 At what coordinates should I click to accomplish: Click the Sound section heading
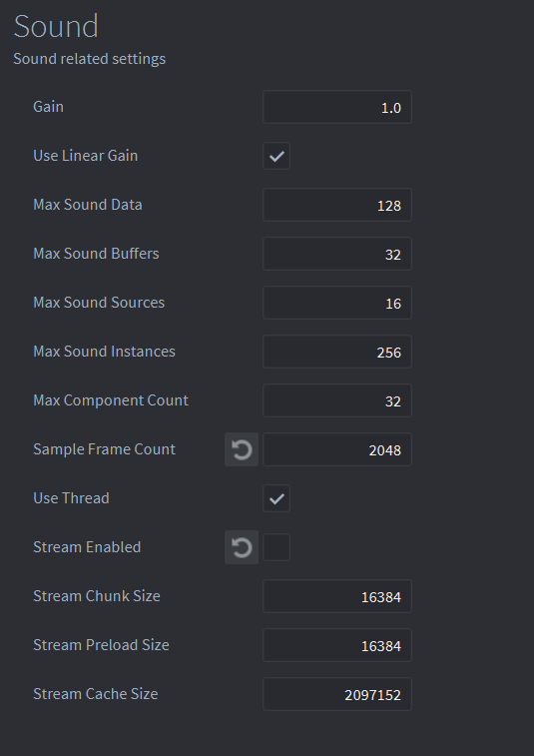tap(56, 26)
